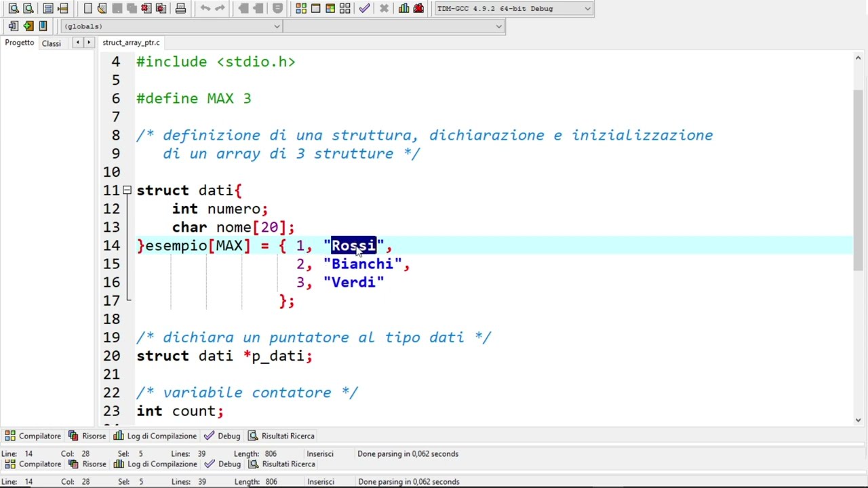Click the Rebuild All gray-squares icon
The height and width of the screenshot is (488, 868).
pyautogui.click(x=345, y=8)
